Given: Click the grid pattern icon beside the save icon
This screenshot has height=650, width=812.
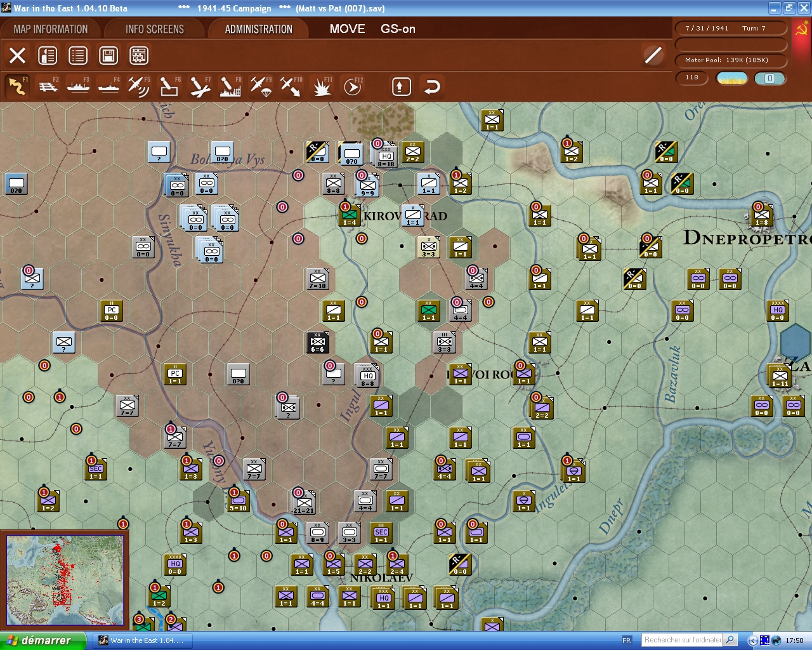Looking at the screenshot, I should pyautogui.click(x=139, y=56).
